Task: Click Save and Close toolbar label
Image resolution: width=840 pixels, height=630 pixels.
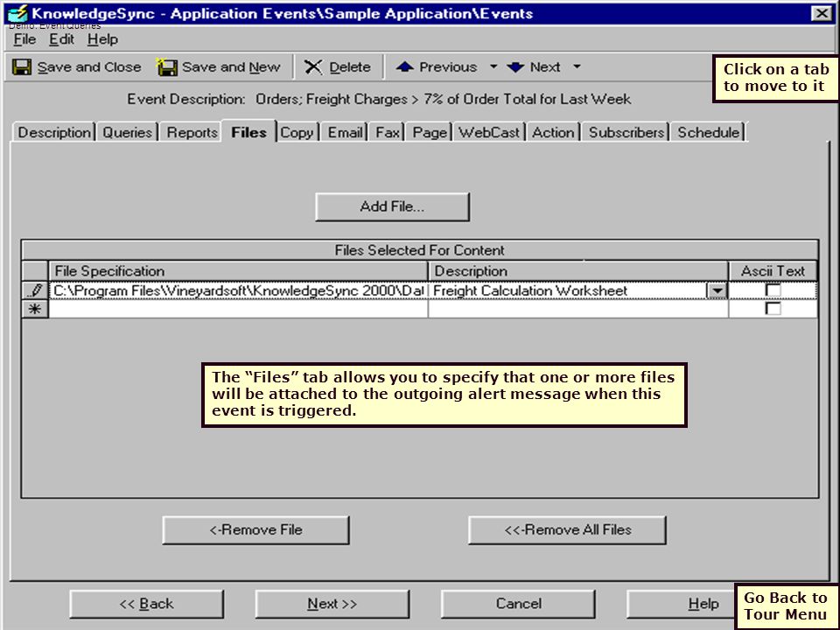Action: point(89,67)
